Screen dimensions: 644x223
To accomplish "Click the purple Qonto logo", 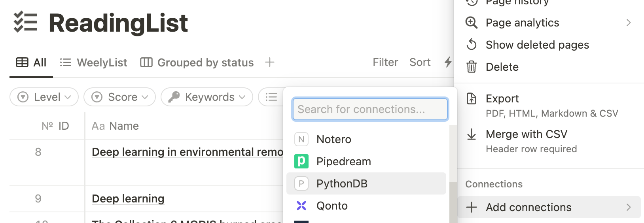I will point(301,206).
